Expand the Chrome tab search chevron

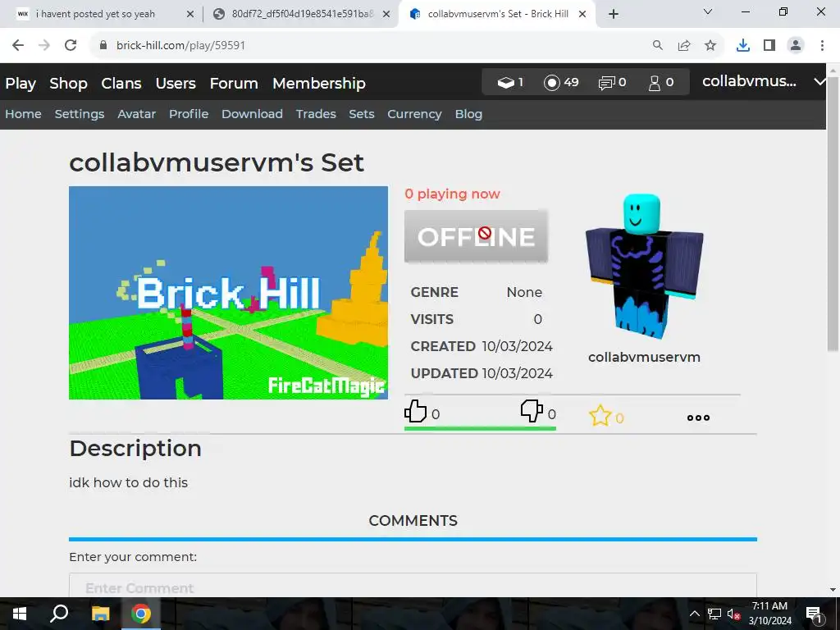click(x=708, y=11)
